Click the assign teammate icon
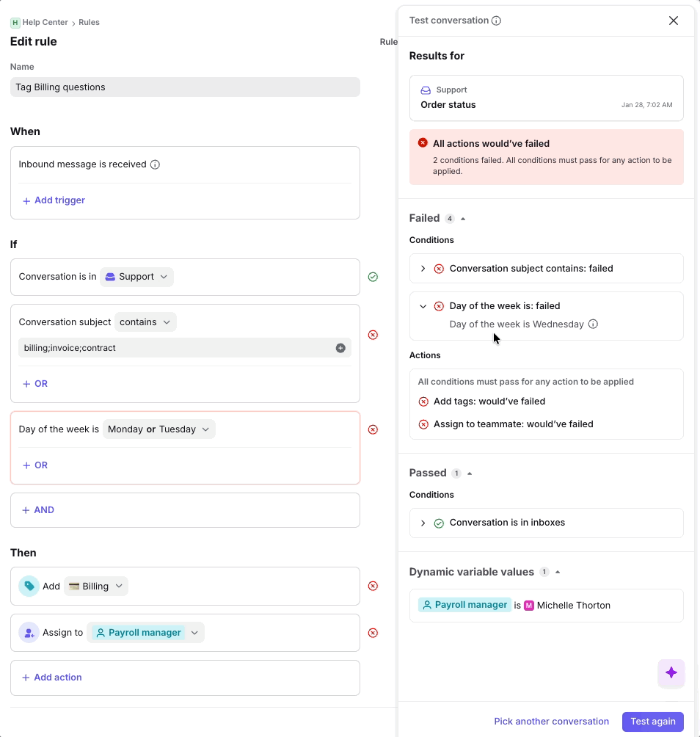Screen dimensions: 700x737 pyautogui.click(x=29, y=633)
